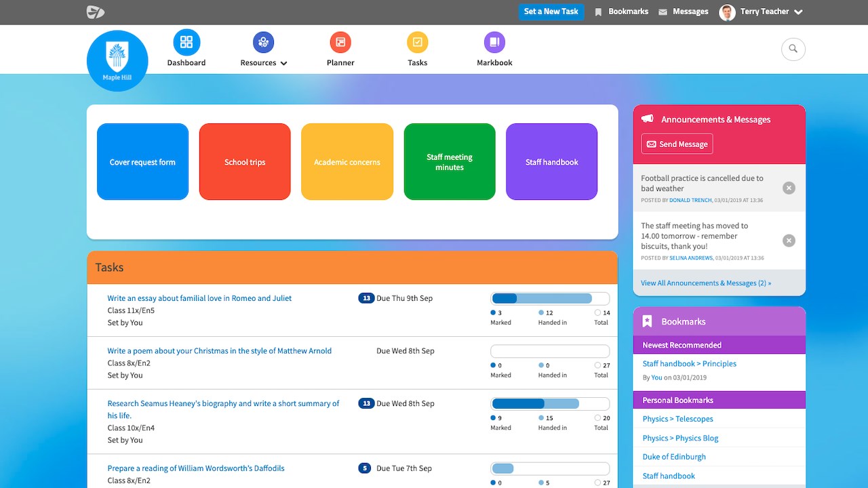The width and height of the screenshot is (868, 488).
Task: Click the Personal Bookmarks section header
Action: 719,400
